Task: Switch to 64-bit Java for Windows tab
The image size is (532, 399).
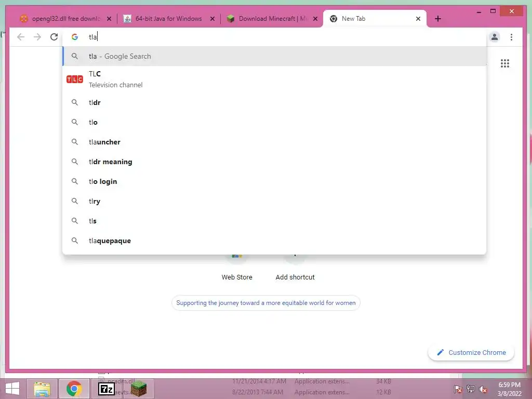Action: [168, 19]
